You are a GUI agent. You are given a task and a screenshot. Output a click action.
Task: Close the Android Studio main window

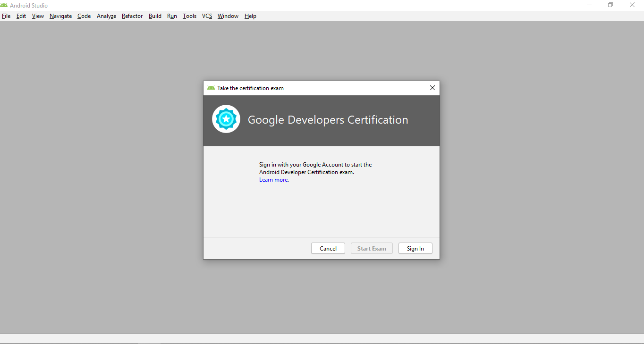pos(632,5)
